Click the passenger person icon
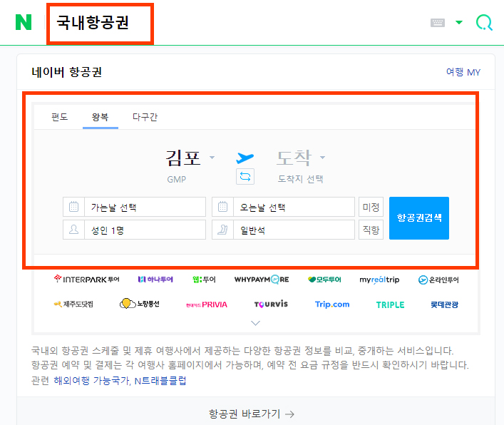504x425 pixels. [x=73, y=230]
